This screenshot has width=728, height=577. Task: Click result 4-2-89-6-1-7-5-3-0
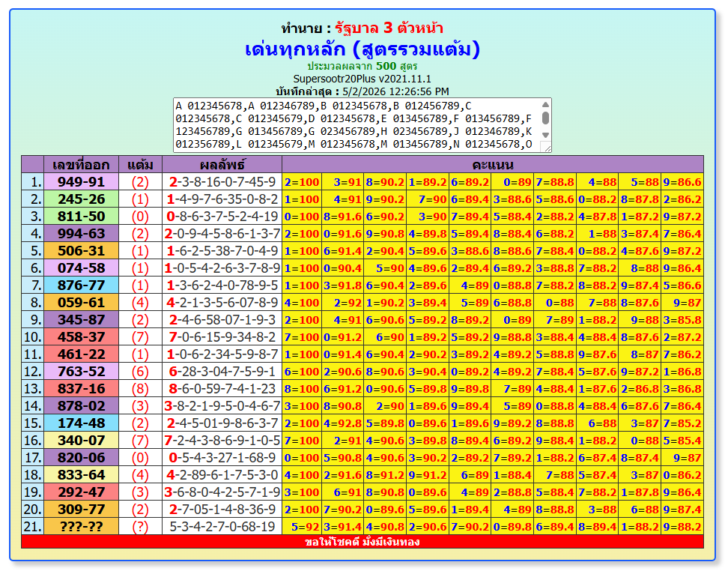coord(222,475)
